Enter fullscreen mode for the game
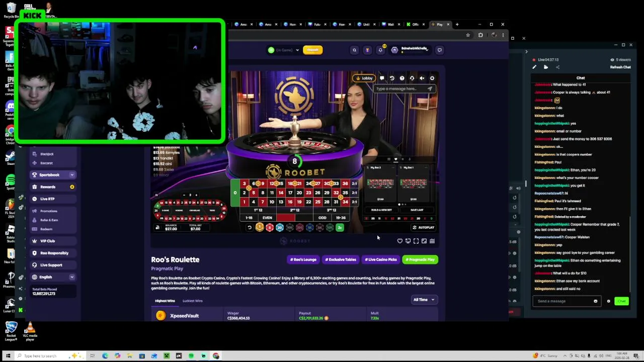This screenshot has height=362, width=644. point(416,241)
